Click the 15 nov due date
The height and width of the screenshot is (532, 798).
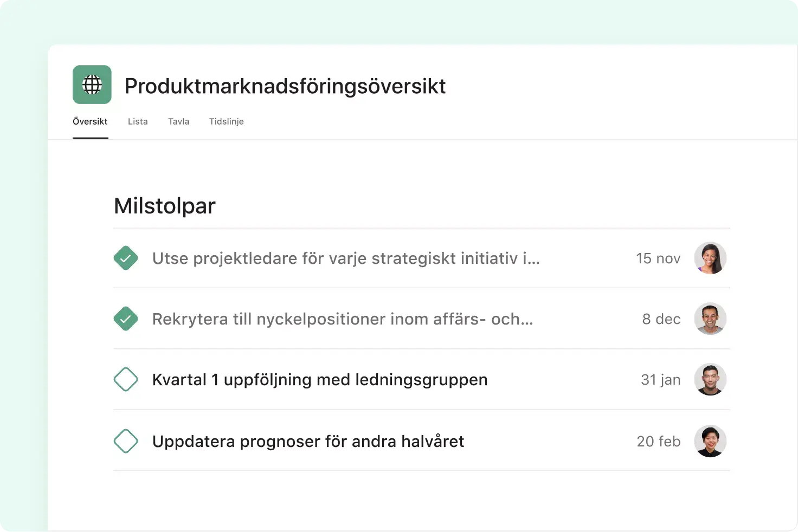coord(658,258)
